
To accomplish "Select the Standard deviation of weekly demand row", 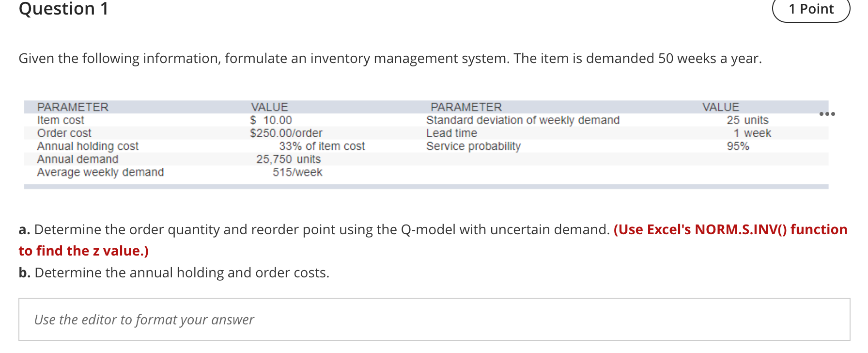I will 523,120.
